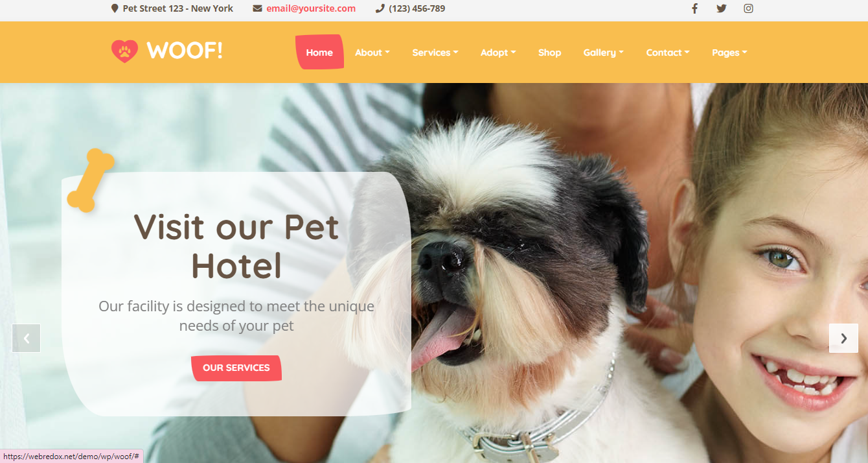Open the Gallery dropdown menu

tap(603, 53)
